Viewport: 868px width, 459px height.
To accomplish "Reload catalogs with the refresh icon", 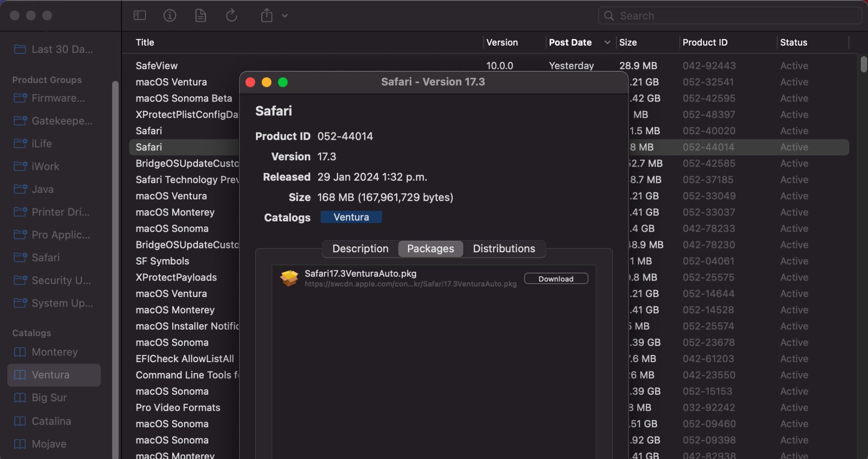I will pyautogui.click(x=231, y=16).
